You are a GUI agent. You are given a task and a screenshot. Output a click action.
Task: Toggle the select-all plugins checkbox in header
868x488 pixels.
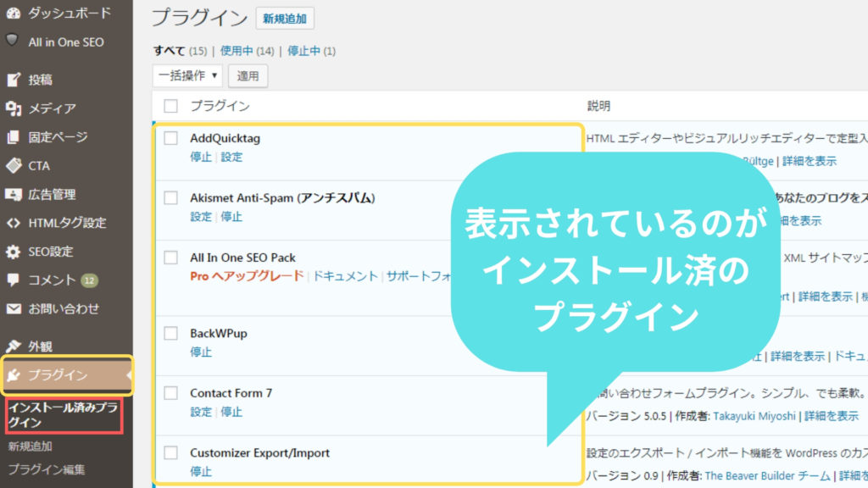(170, 106)
